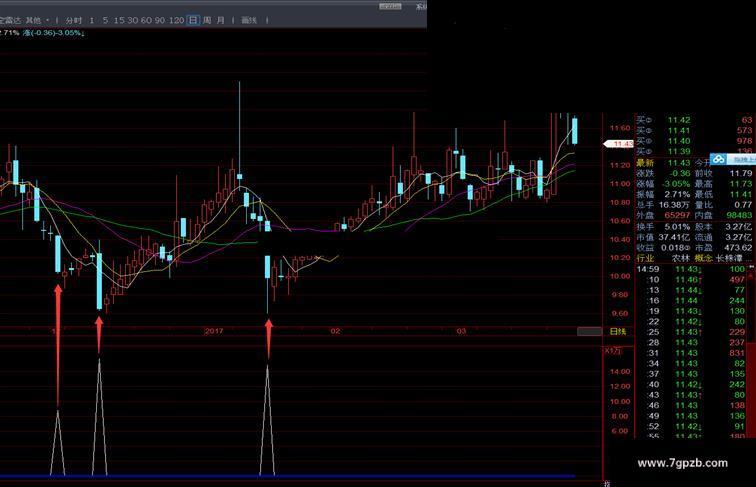This screenshot has height=487, width=756.
Task: Select the 60-minute period
Action: (146, 20)
